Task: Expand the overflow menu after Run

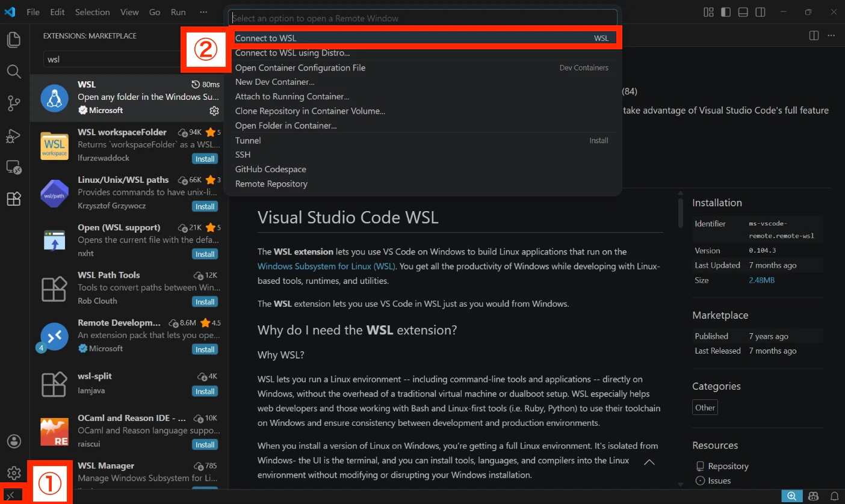Action: point(203,12)
